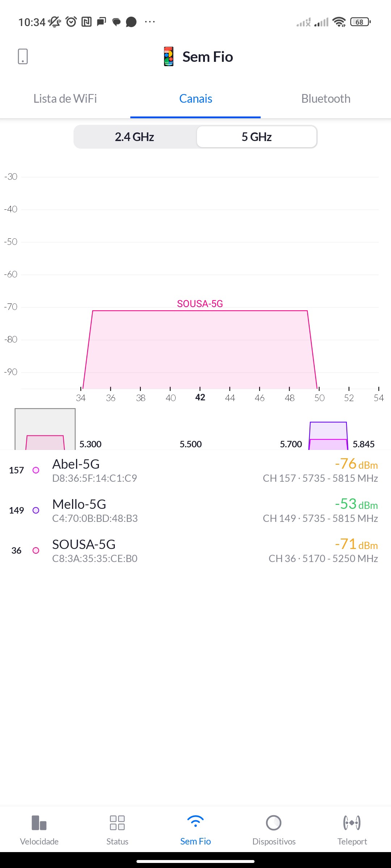The image size is (391, 868).
Task: Select the 5 GHz band option
Action: click(x=257, y=137)
